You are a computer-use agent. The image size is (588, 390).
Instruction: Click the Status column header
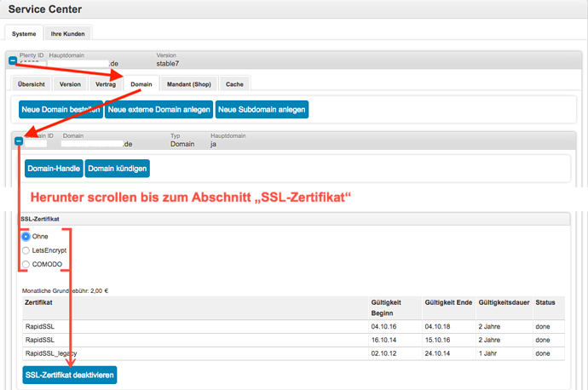click(x=549, y=308)
